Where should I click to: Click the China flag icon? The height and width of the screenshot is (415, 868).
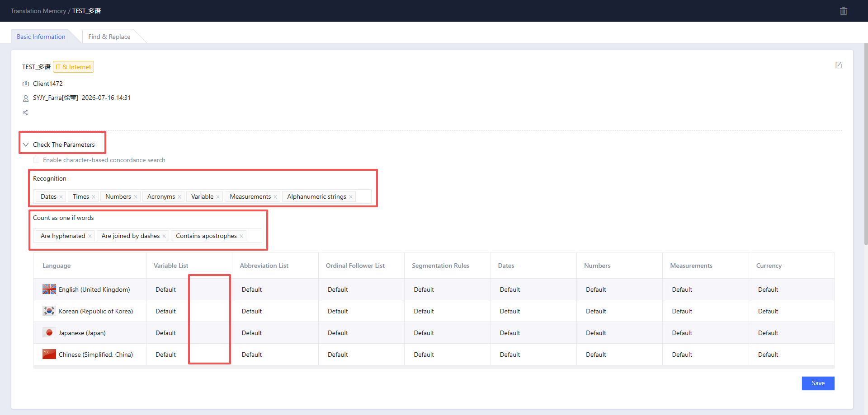pyautogui.click(x=49, y=354)
